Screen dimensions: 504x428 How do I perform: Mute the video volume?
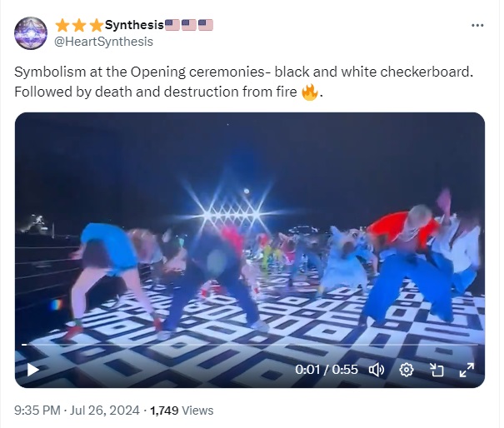[x=377, y=370]
